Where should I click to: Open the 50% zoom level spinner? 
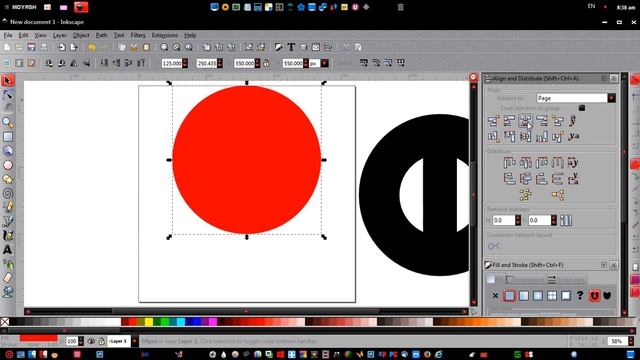coord(620,341)
